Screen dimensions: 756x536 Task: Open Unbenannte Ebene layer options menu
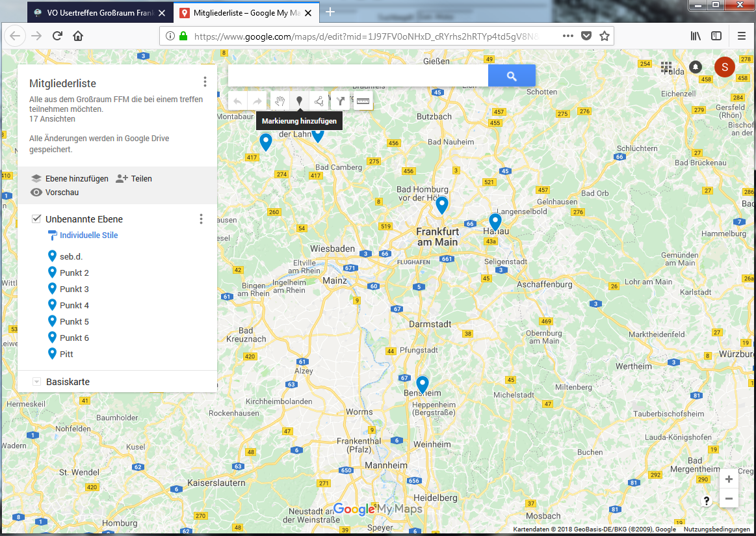(202, 219)
